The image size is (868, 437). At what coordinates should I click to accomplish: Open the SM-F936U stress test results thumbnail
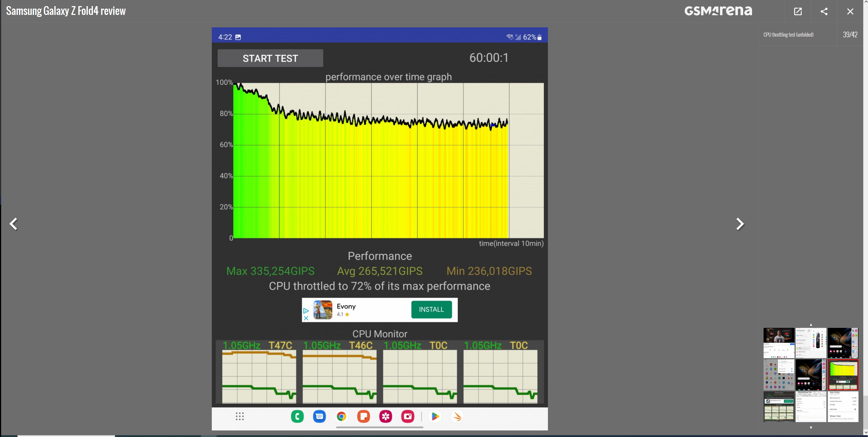(843, 407)
